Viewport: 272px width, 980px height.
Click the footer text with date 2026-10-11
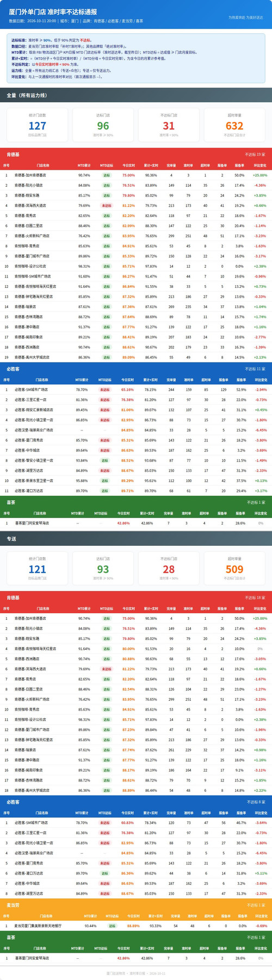point(136,973)
